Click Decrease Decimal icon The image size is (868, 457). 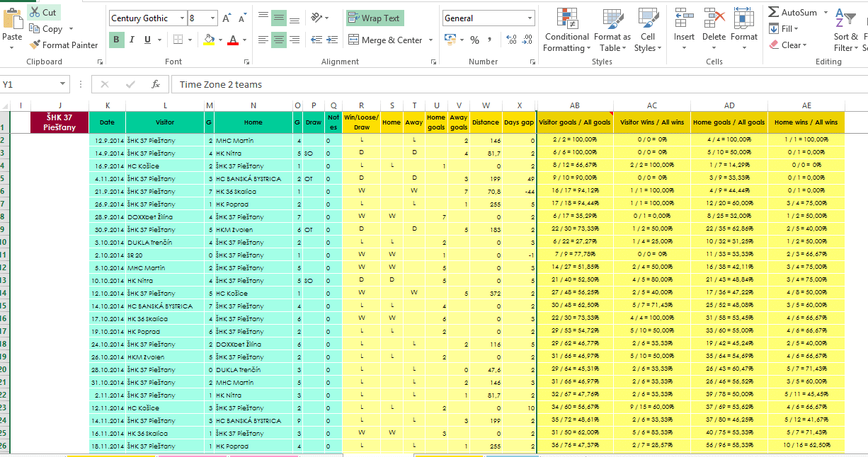tap(528, 40)
